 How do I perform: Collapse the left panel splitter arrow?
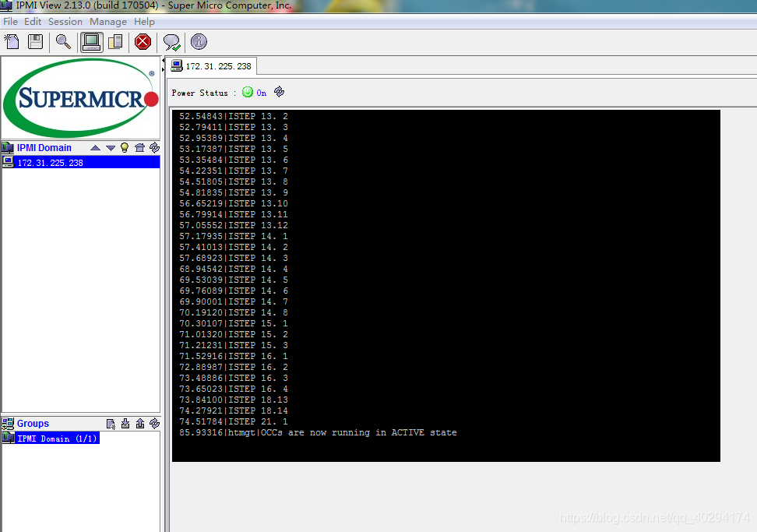coord(164,60)
